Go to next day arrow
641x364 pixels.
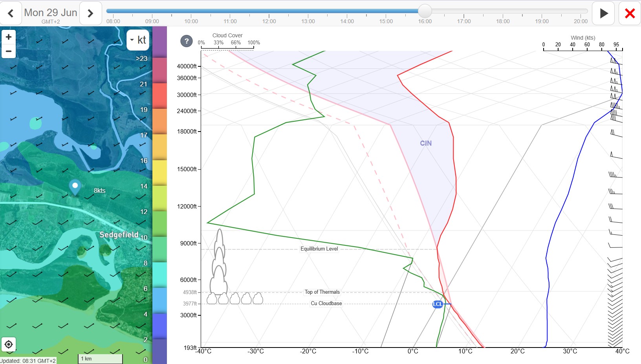click(x=91, y=13)
